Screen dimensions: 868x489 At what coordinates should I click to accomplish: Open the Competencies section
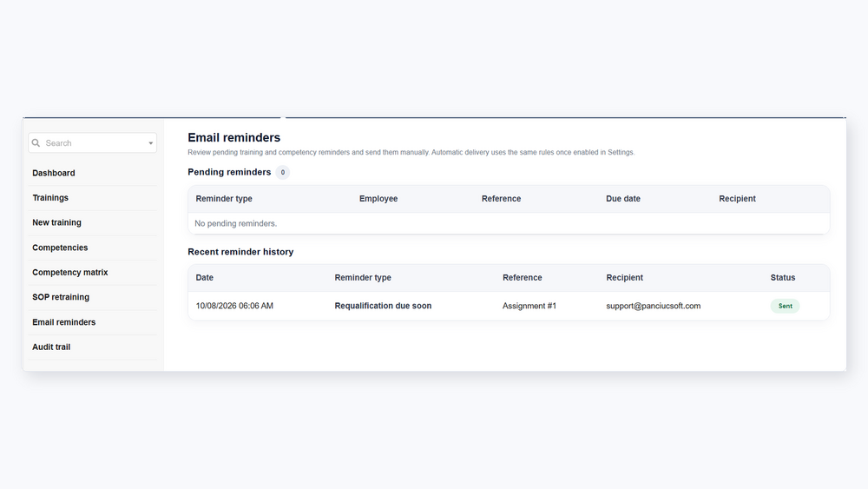click(x=60, y=248)
